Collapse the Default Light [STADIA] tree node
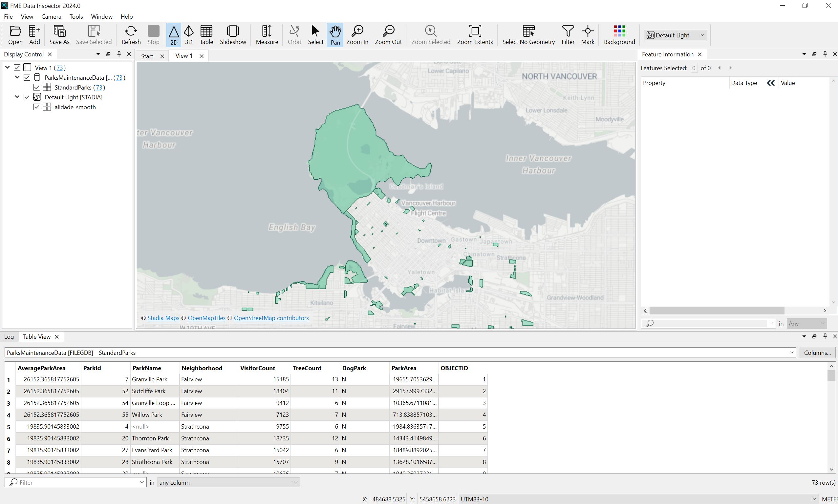Screen dimensions: 838x504 (x=17, y=97)
